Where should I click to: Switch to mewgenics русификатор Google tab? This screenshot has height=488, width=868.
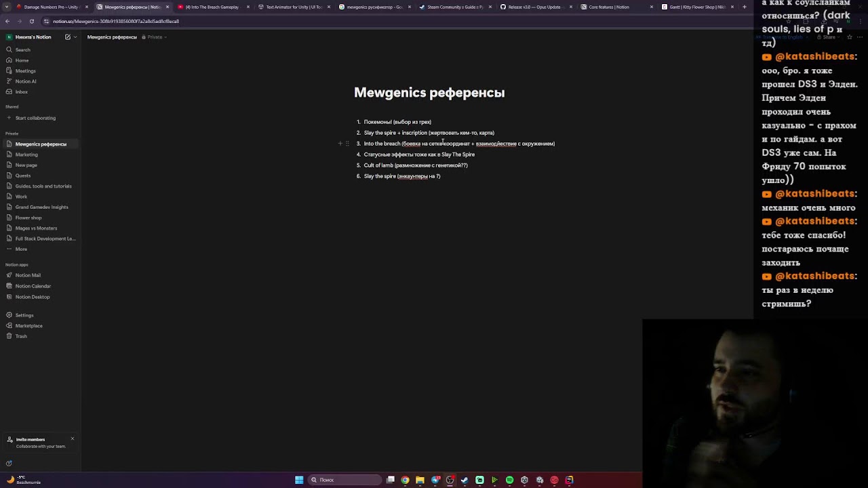tap(374, 7)
